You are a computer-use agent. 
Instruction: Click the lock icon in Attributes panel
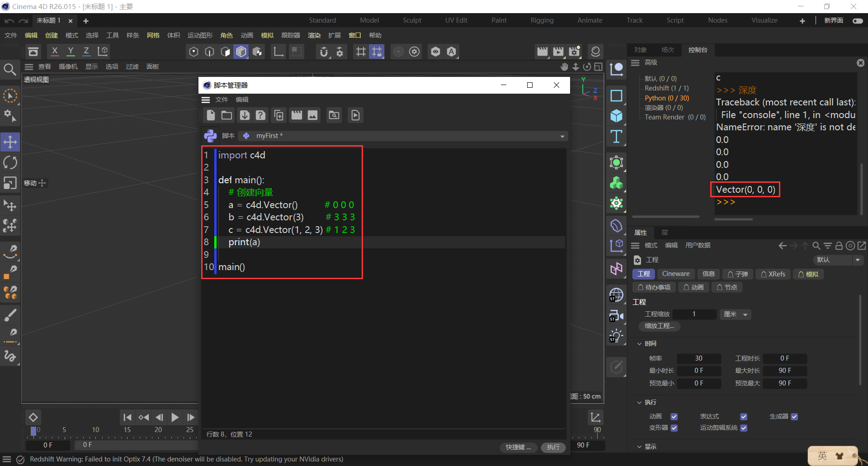coord(839,246)
